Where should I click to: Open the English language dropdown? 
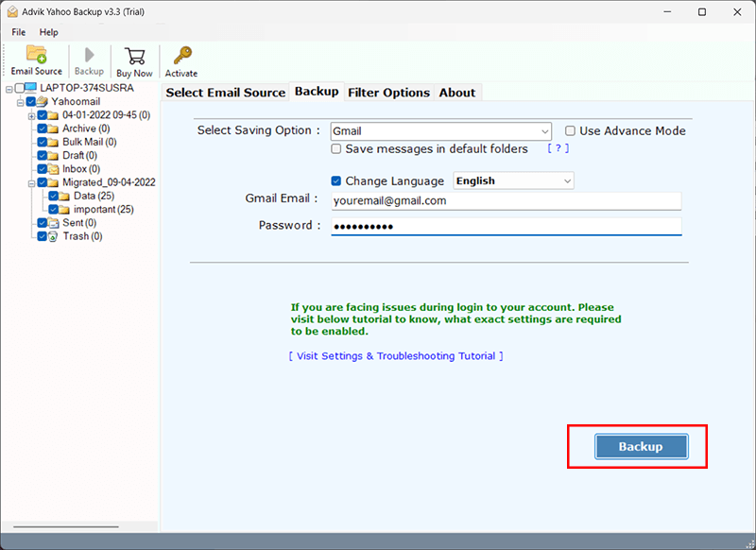(513, 180)
